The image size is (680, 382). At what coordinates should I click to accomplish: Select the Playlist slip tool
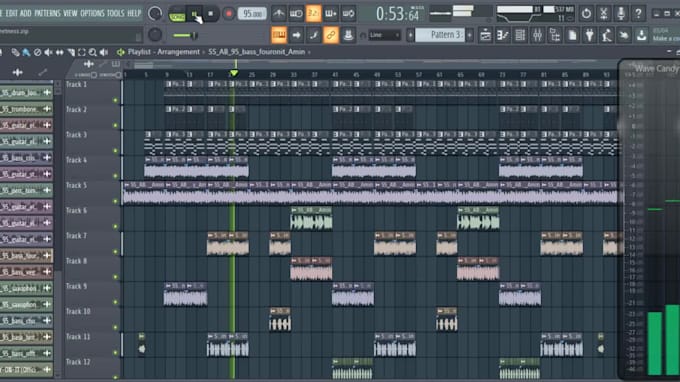pyautogui.click(x=59, y=52)
